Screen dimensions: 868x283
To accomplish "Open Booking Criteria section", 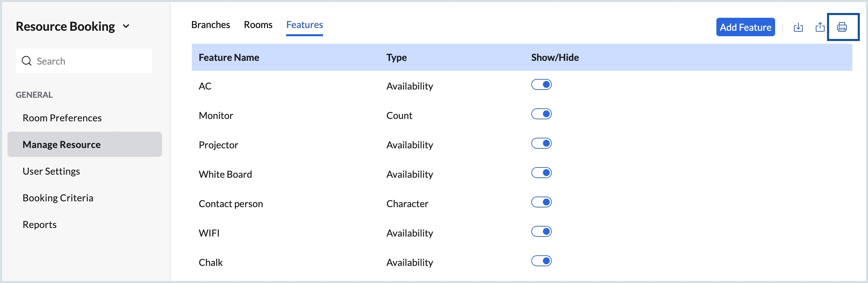I will [58, 198].
